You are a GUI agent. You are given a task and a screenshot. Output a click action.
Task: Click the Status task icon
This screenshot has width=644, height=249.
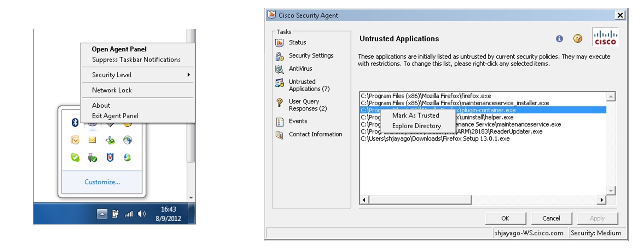tap(279, 43)
